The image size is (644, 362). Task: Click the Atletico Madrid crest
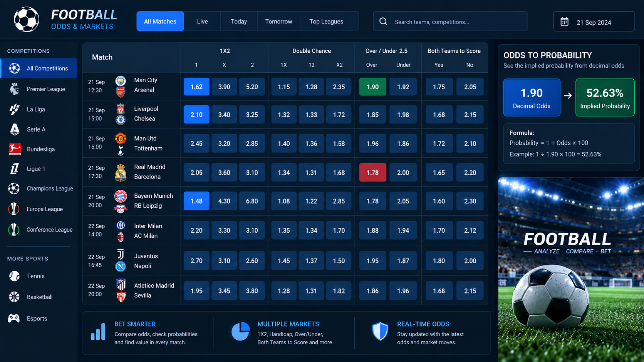point(121,285)
